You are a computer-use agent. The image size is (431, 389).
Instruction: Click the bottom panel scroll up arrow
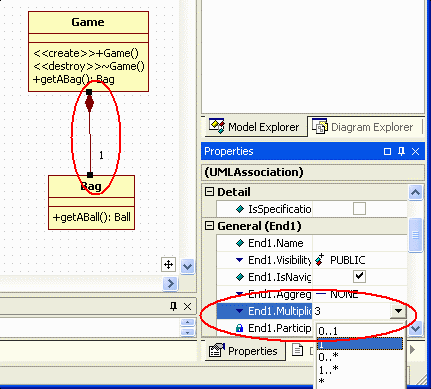pyautogui.click(x=187, y=322)
